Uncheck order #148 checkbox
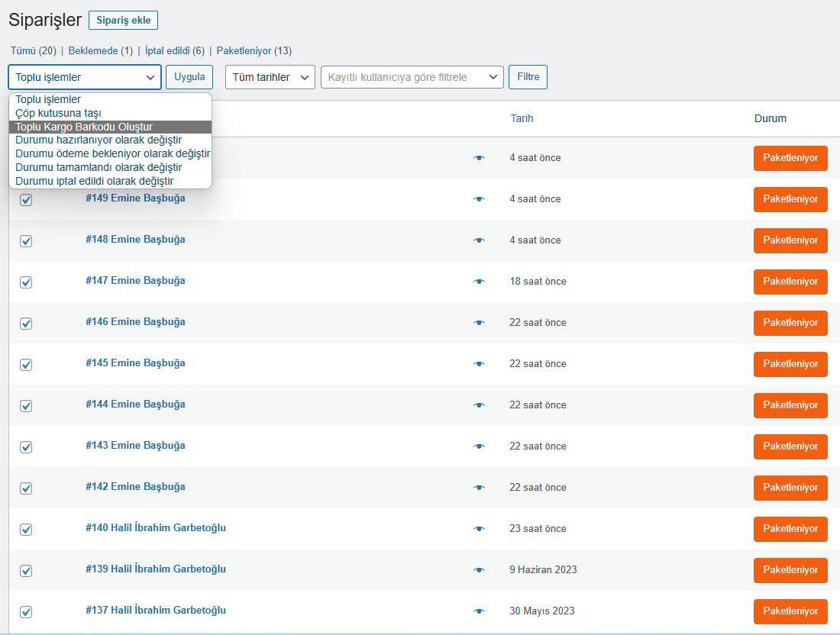 coord(26,241)
